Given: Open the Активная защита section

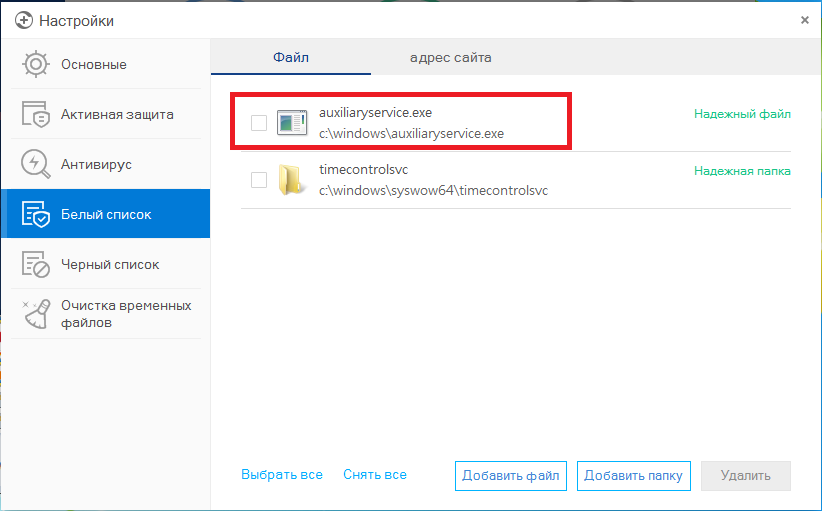Looking at the screenshot, I should coord(106,114).
